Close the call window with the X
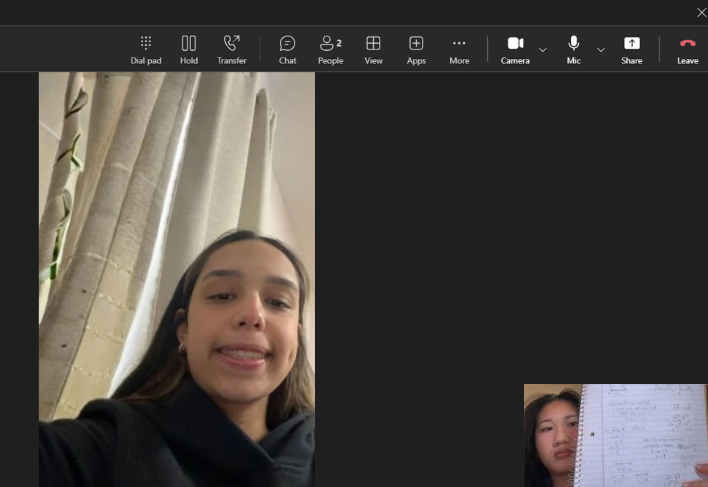 pos(701,12)
